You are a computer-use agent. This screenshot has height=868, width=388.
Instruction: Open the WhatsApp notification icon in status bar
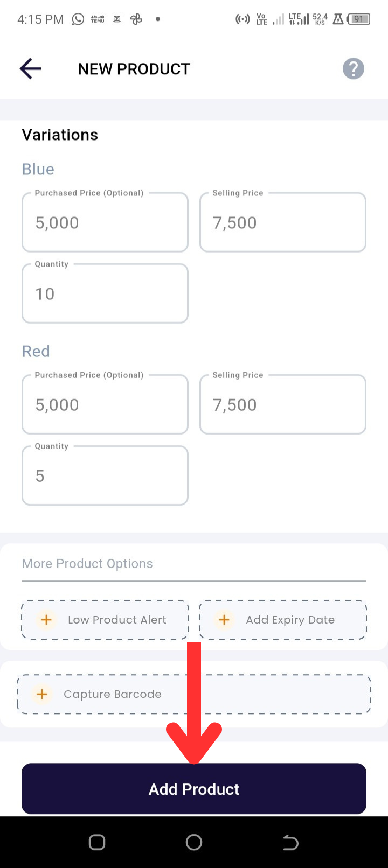(x=78, y=19)
